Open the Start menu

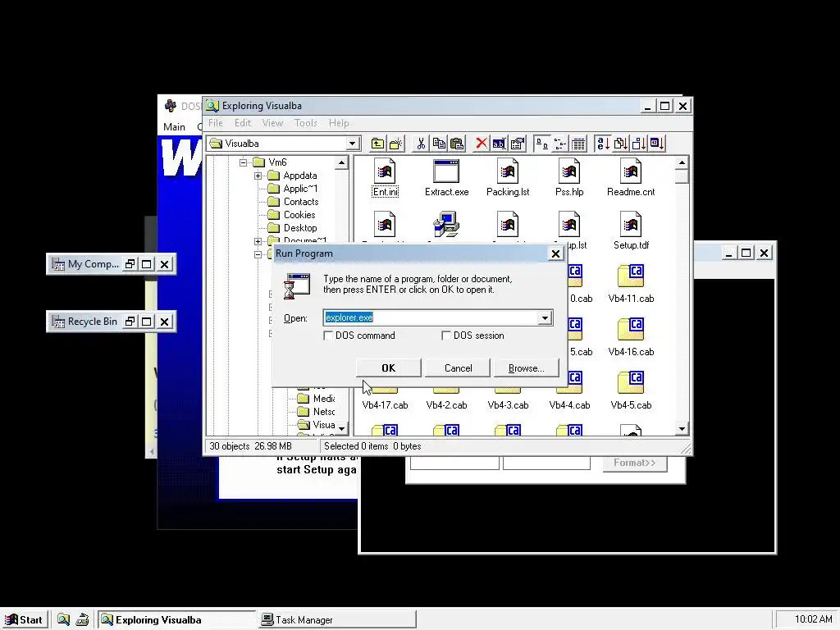click(25, 620)
